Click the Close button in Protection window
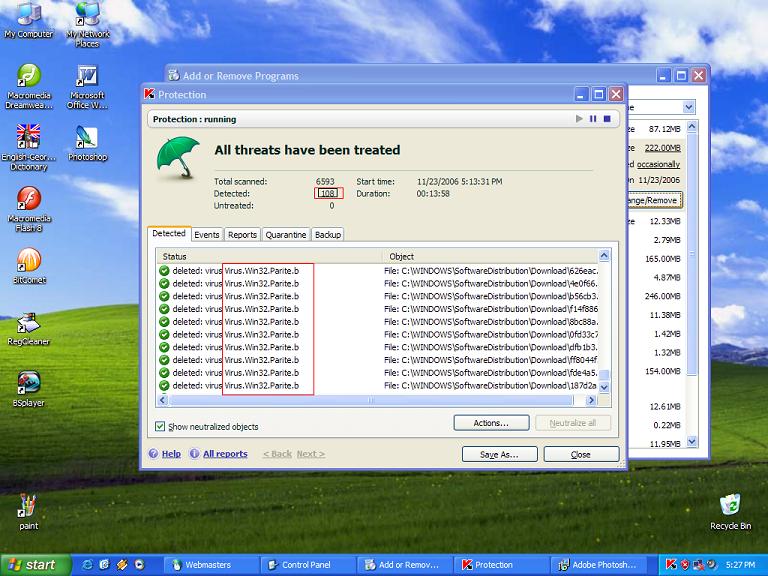This screenshot has height=576, width=768. (581, 455)
